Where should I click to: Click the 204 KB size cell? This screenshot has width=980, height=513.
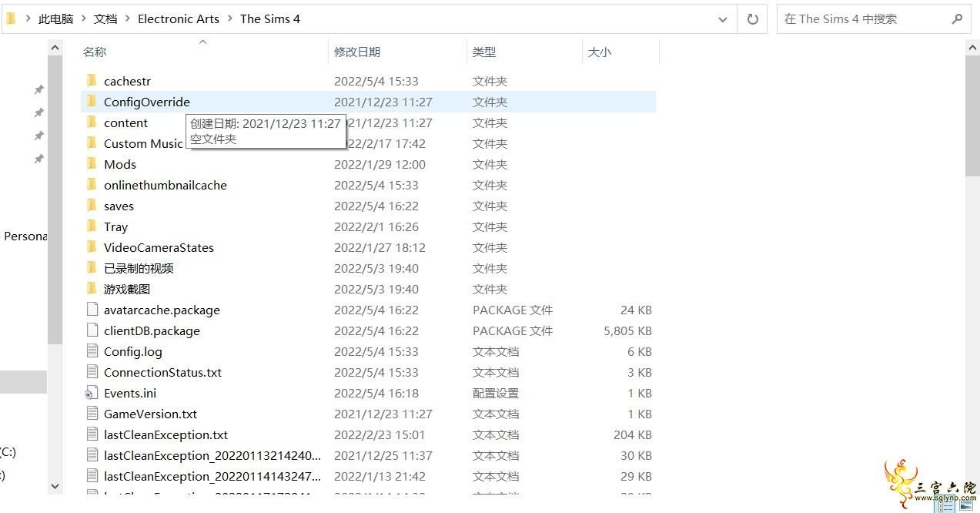click(633, 434)
